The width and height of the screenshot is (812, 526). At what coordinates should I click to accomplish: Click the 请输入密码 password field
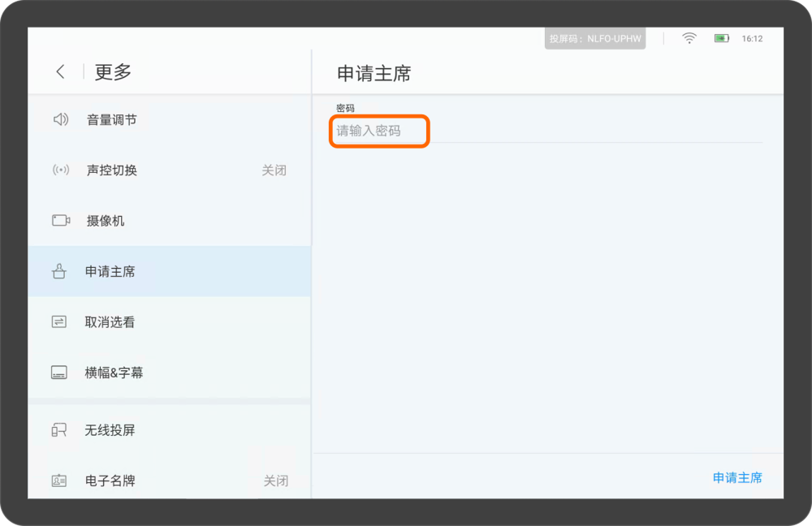pyautogui.click(x=378, y=131)
